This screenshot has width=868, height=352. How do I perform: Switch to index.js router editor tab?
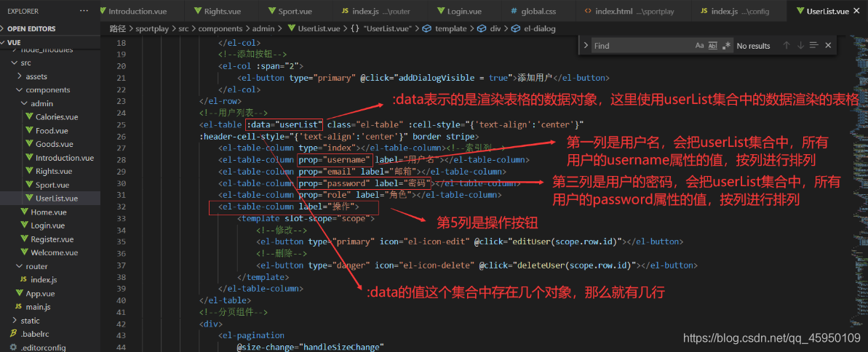pos(379,11)
